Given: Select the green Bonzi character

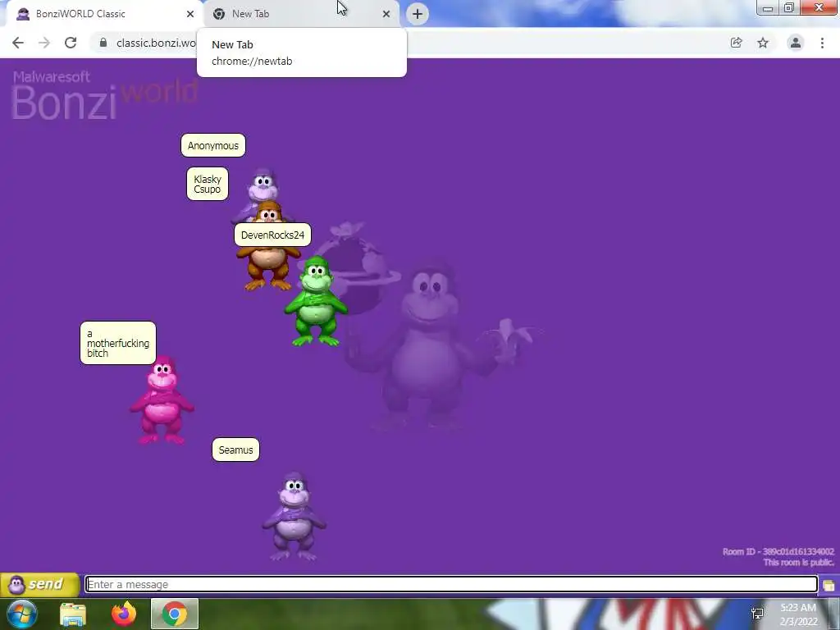Looking at the screenshot, I should tap(316, 303).
